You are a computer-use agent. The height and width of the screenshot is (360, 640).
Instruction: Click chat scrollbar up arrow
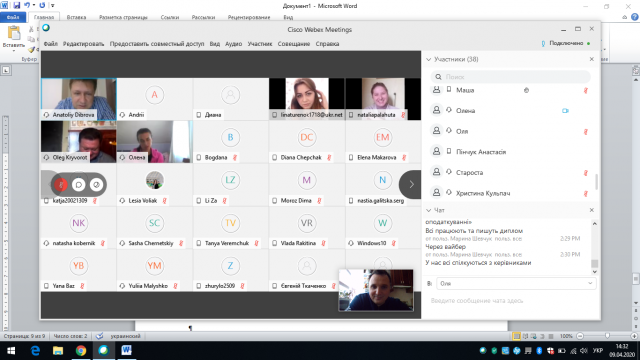595,224
